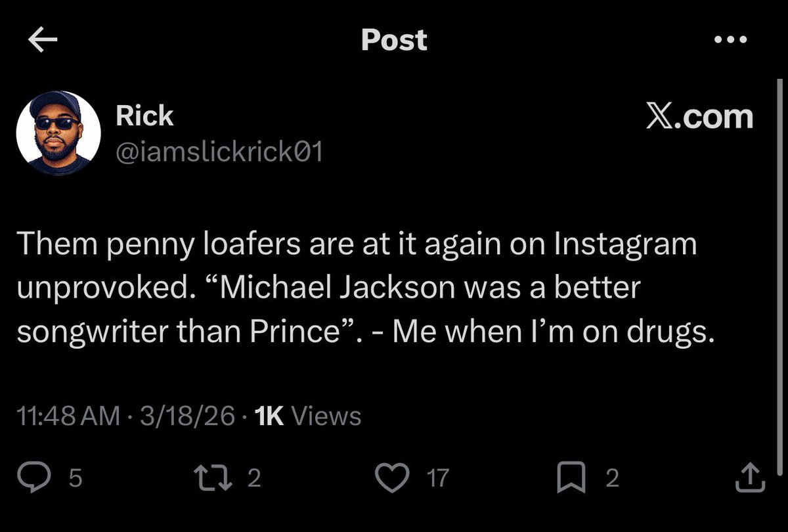Click the 11:48 AM timestamp

click(x=68, y=416)
